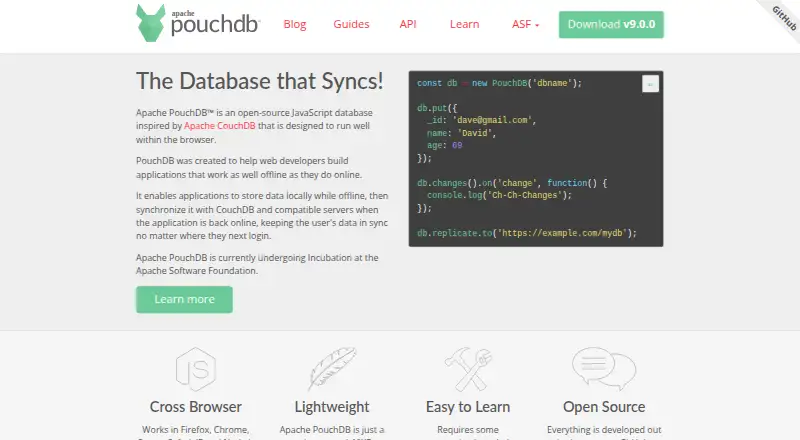Viewport: 800px width, 440px height.
Task: Click the Lightweight heading
Action: [x=332, y=407]
